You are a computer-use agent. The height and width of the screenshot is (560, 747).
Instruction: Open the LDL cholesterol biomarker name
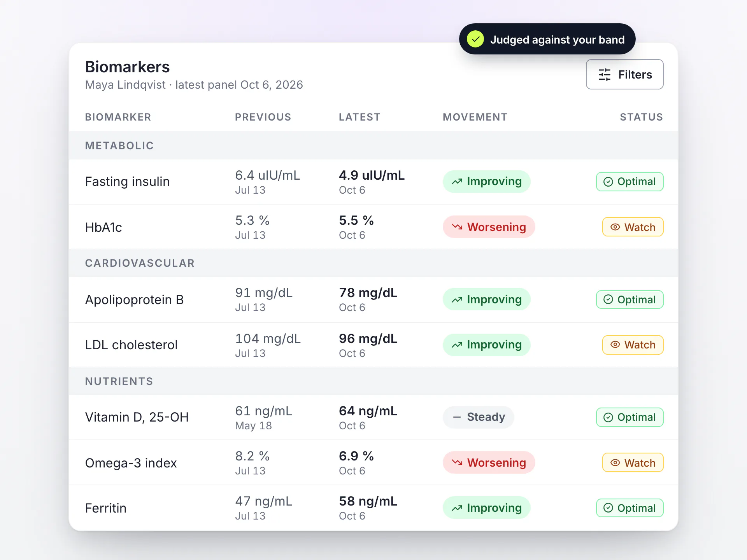131,345
